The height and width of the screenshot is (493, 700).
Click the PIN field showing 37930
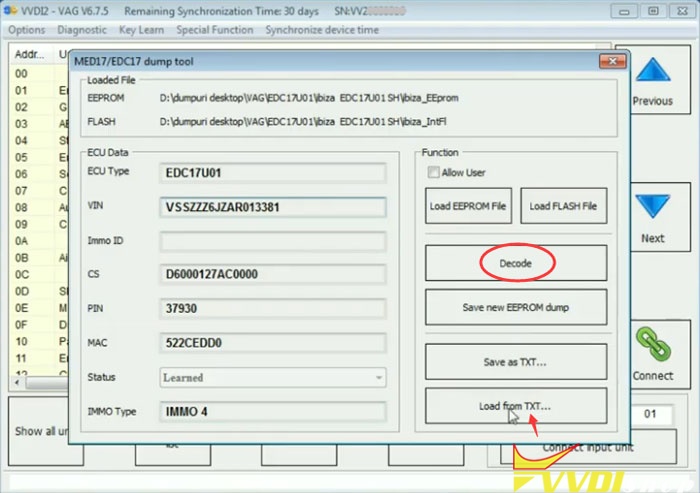pyautogui.click(x=273, y=309)
